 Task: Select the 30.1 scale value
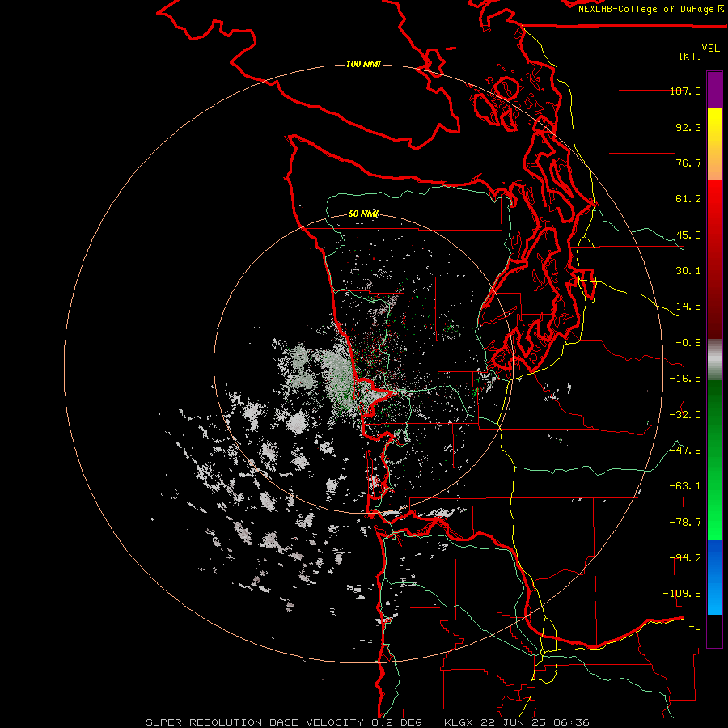point(688,271)
